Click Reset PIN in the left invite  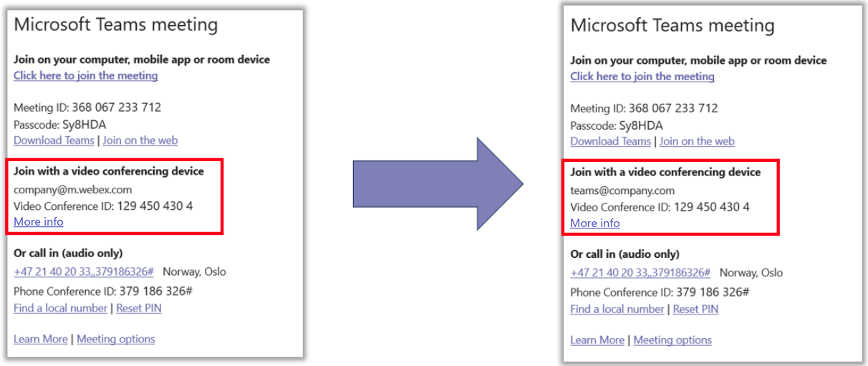pyautogui.click(x=138, y=309)
